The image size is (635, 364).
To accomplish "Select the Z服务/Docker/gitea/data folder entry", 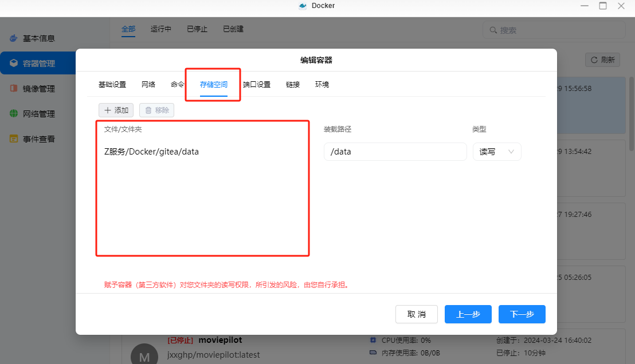I will tap(152, 152).
